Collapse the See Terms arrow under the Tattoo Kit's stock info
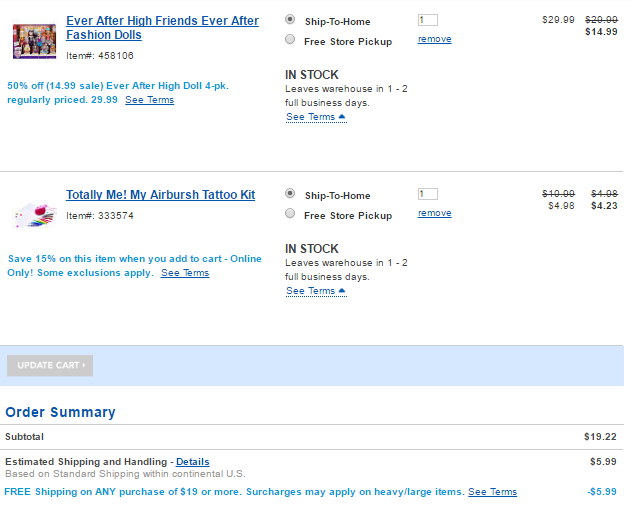The height and width of the screenshot is (514, 632). [x=342, y=291]
